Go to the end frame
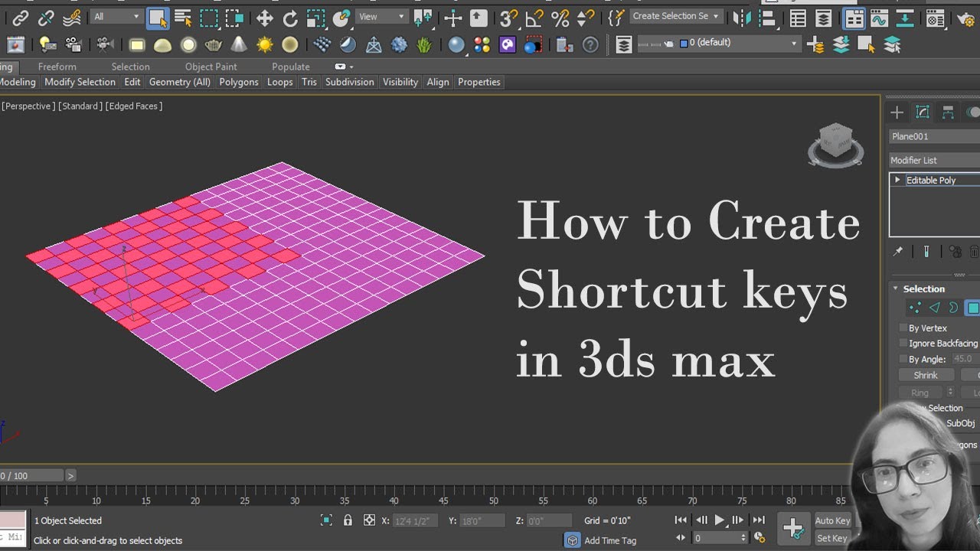 758,520
